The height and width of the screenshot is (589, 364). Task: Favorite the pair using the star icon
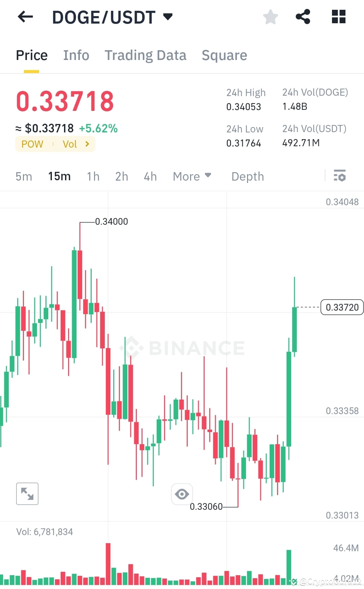(270, 17)
